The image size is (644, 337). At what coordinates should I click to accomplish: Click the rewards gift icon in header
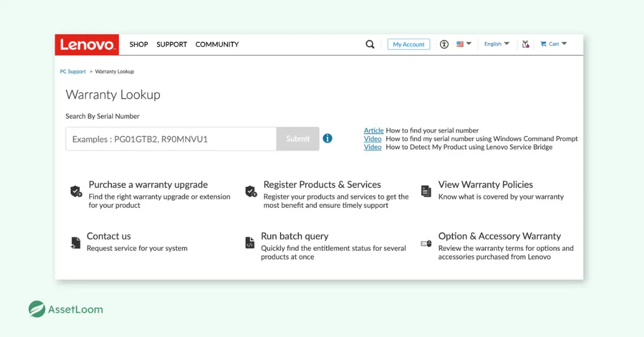pyautogui.click(x=526, y=45)
